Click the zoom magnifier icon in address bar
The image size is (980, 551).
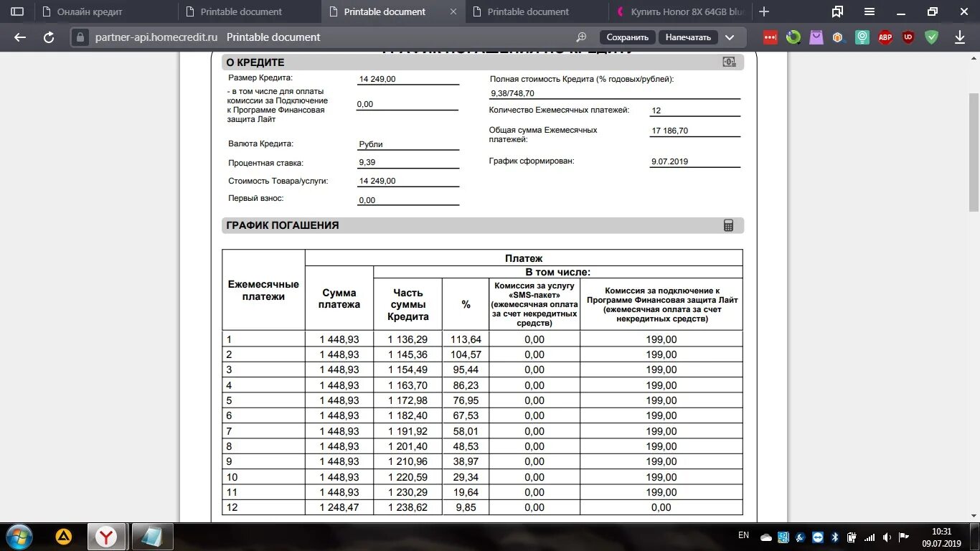coord(581,37)
